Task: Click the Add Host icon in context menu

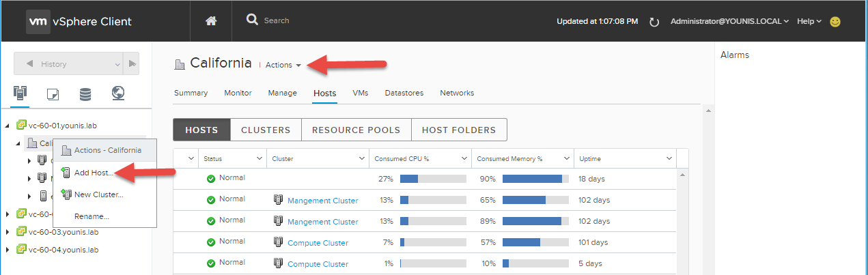Action: click(x=66, y=173)
